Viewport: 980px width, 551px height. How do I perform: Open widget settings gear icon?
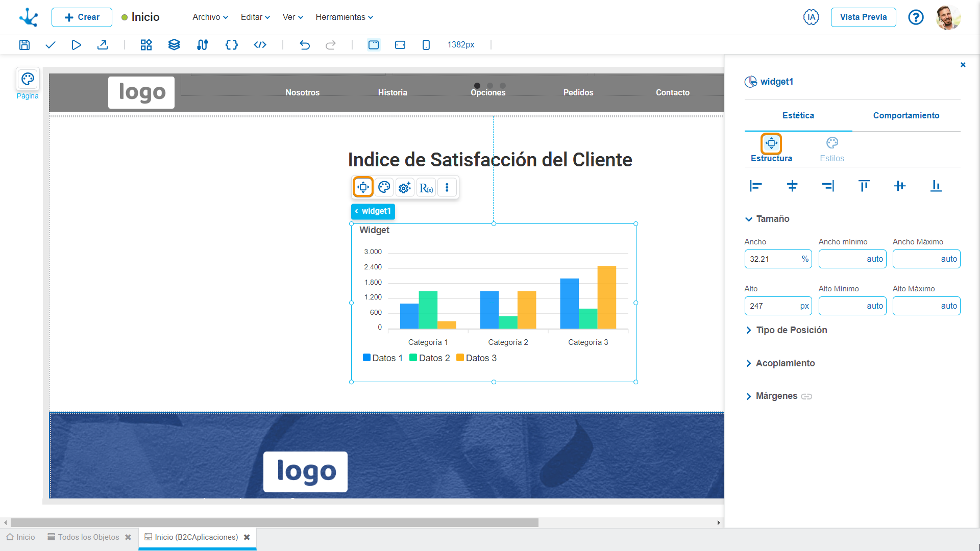tap(405, 188)
